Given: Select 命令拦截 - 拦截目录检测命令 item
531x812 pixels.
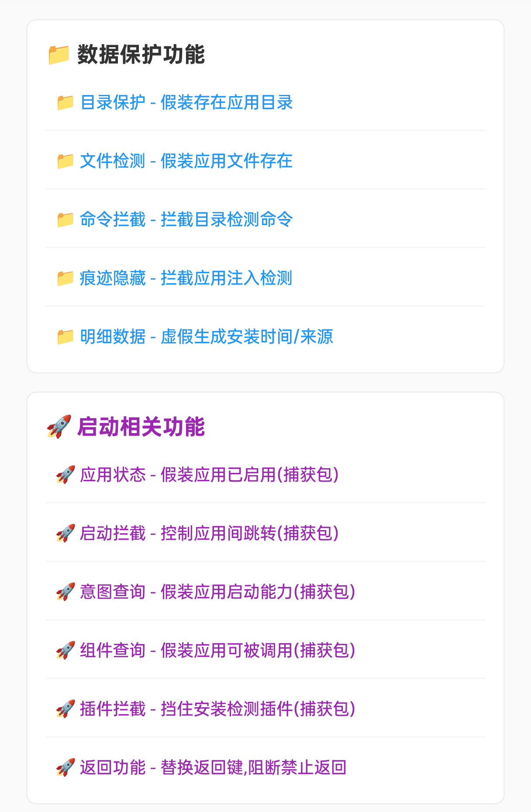Looking at the screenshot, I should (265, 220).
